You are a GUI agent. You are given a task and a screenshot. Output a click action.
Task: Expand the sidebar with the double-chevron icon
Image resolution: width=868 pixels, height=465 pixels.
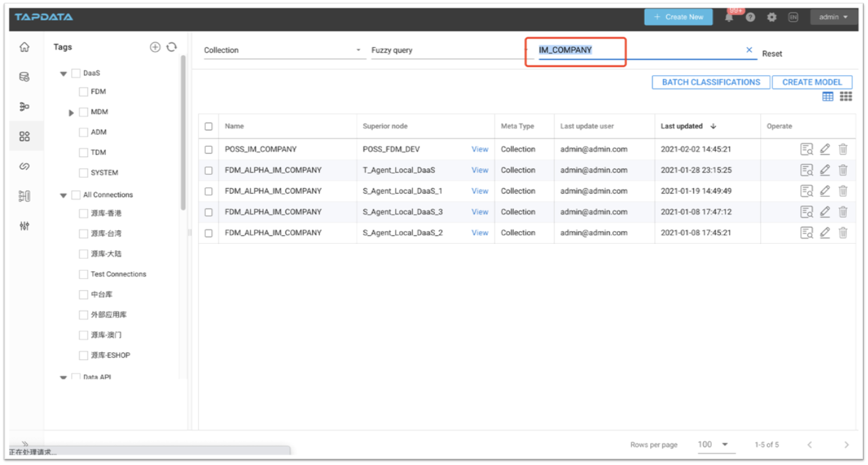25,444
